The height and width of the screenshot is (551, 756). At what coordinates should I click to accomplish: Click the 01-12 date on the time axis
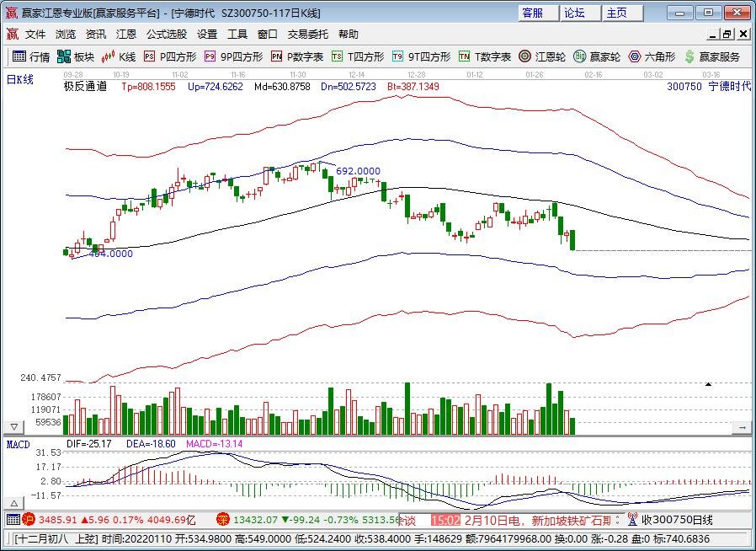point(475,75)
